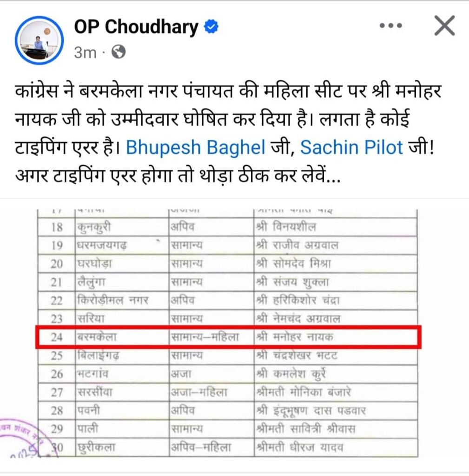Click the श्री चंद्रशेखर भट्ट name in row 25
Viewport: 469px width, 476px height.
click(x=297, y=356)
